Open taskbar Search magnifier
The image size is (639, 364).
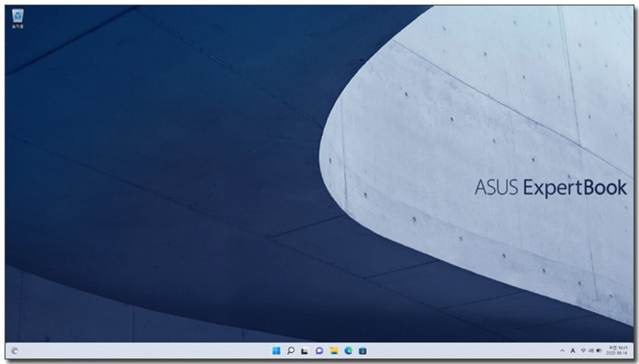pyautogui.click(x=290, y=350)
